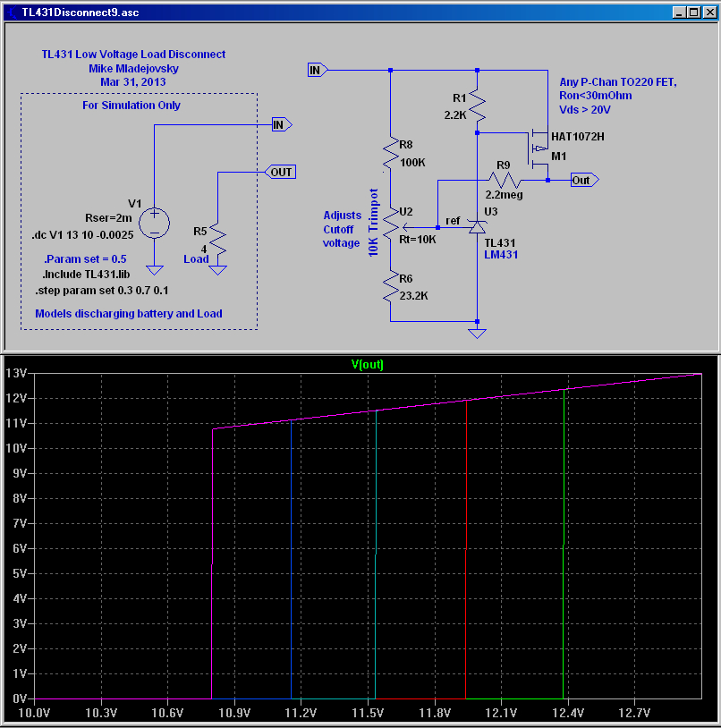721x728 pixels.
Task: Click the 'Adjusts' comment beside the trimpot
Action: pos(342,216)
